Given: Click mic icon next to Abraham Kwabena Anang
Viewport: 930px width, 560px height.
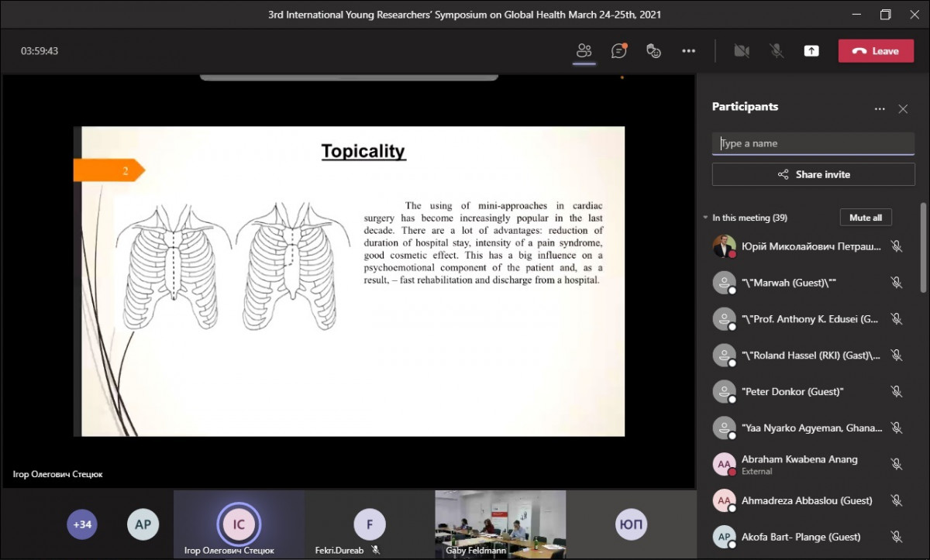Looking at the screenshot, I should coord(897,464).
